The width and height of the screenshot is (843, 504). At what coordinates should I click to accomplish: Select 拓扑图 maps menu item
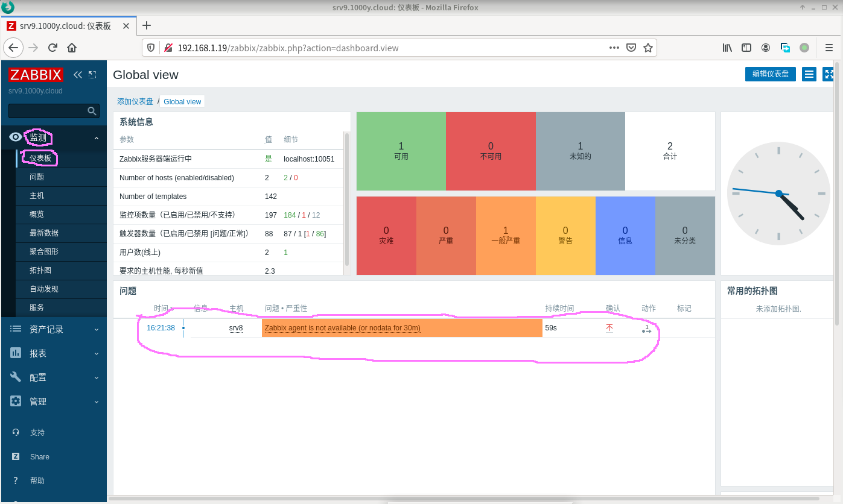(x=62, y=271)
